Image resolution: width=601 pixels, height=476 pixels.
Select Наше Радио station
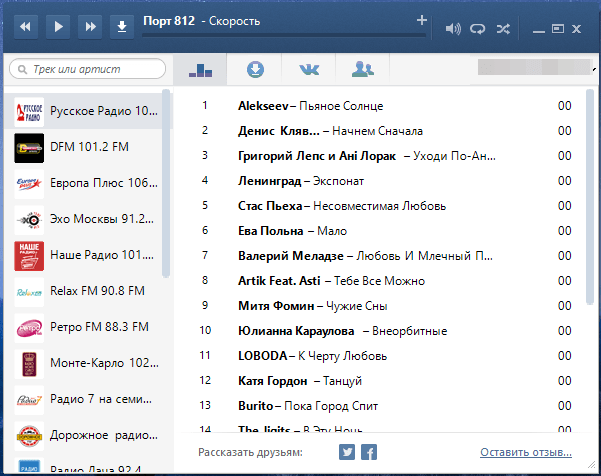coord(84,256)
